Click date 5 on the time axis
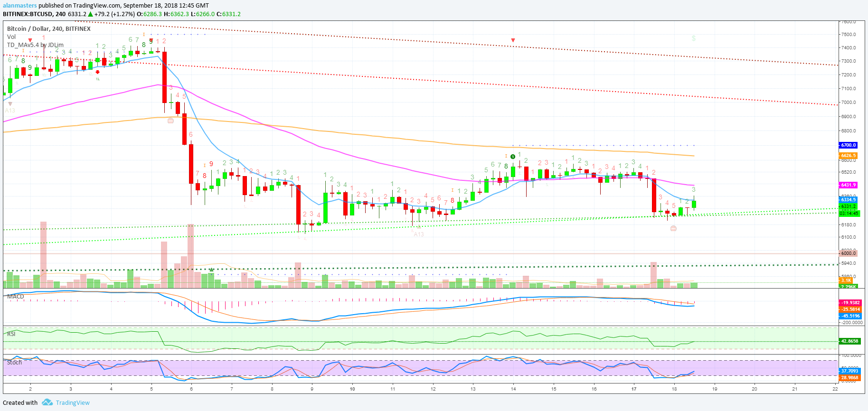 [152, 389]
